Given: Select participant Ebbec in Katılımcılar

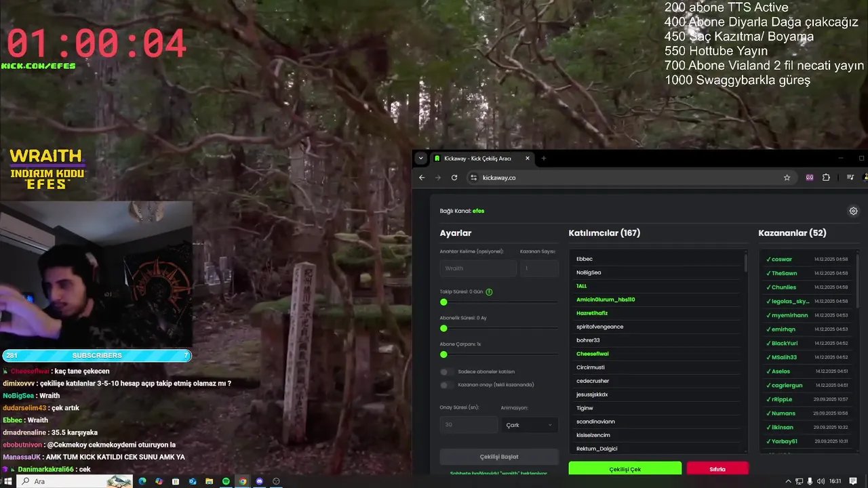Looking at the screenshot, I should [585, 259].
